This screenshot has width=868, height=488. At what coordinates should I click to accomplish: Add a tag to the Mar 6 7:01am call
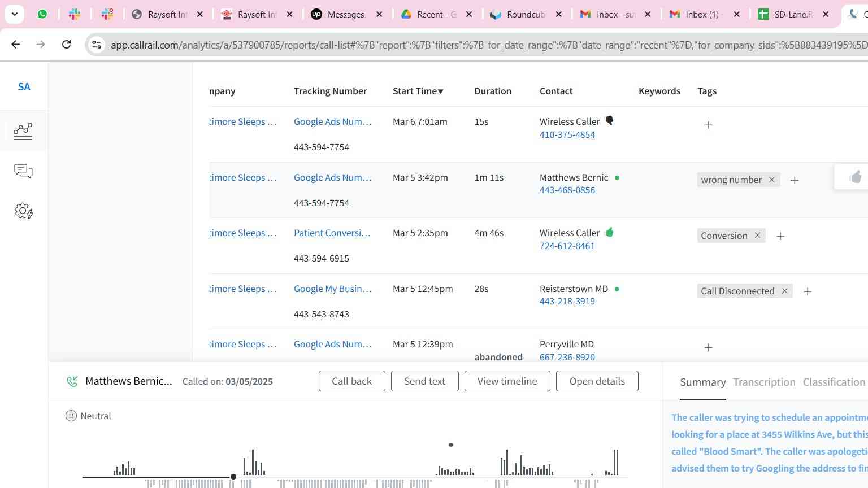pyautogui.click(x=708, y=125)
